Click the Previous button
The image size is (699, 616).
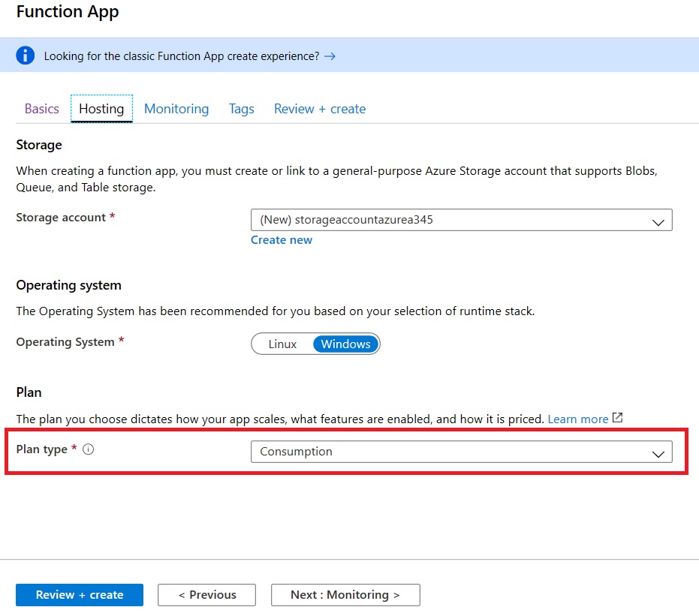pos(206,595)
